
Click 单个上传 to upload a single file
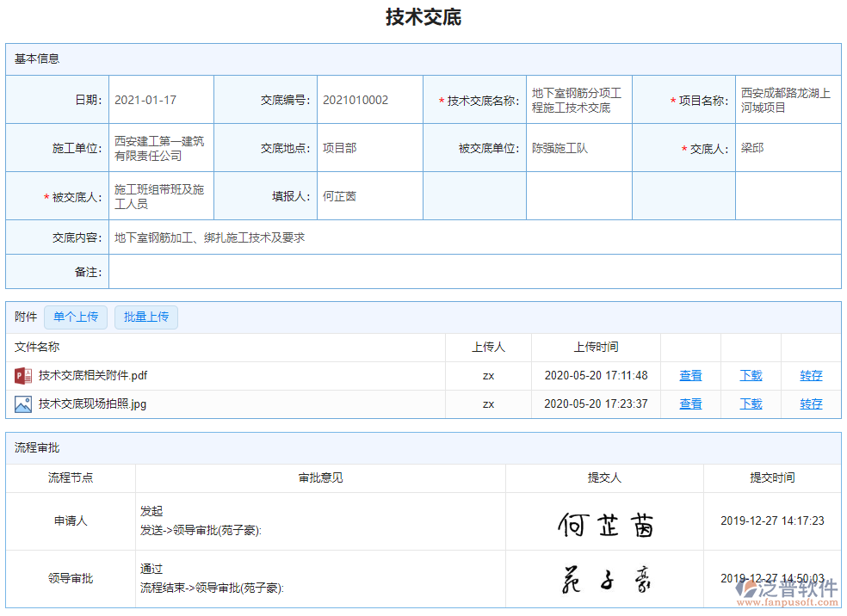tap(76, 317)
